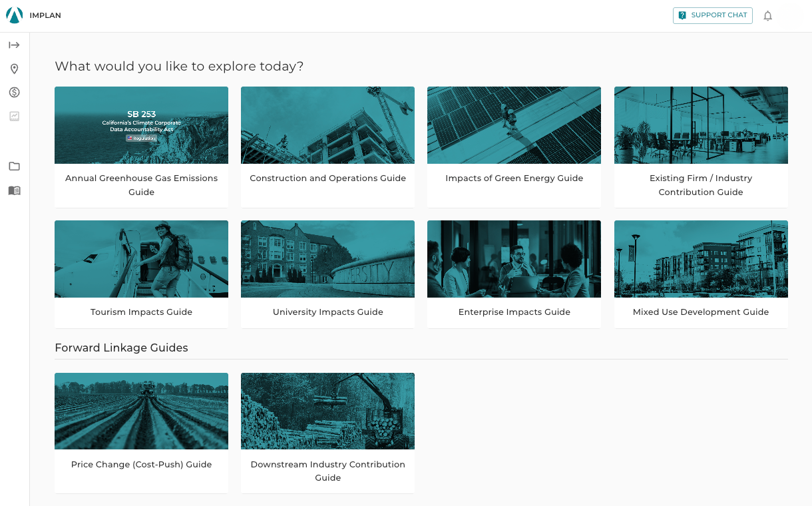The image size is (812, 506).
Task: Open the notifications bell icon
Action: tap(767, 16)
